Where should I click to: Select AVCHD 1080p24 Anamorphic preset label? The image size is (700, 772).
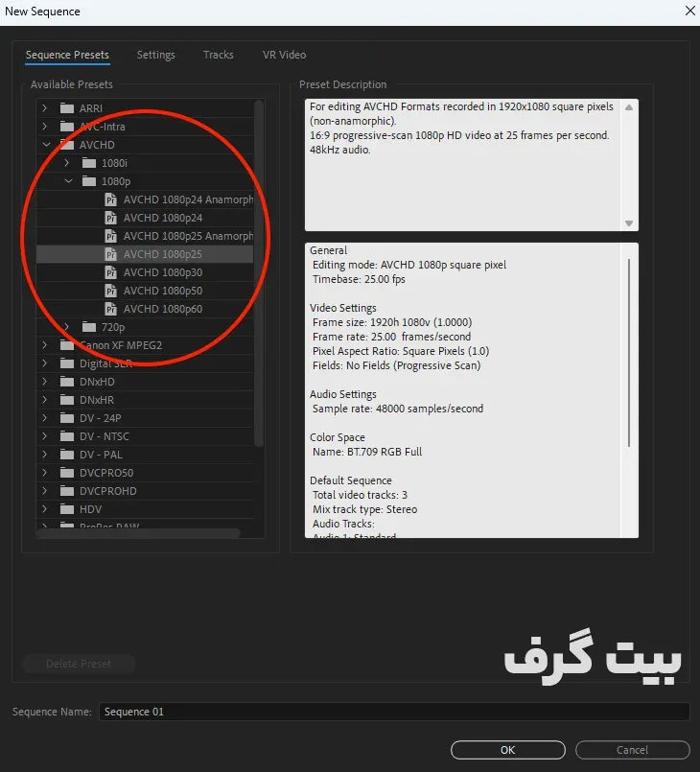tap(188, 199)
